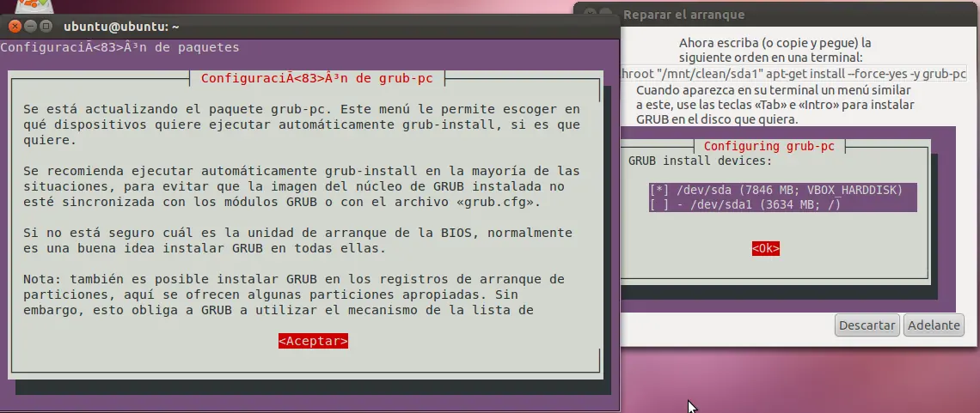Click the chroot apt-get command field
The width and height of the screenshot is (980, 413).
(x=793, y=74)
